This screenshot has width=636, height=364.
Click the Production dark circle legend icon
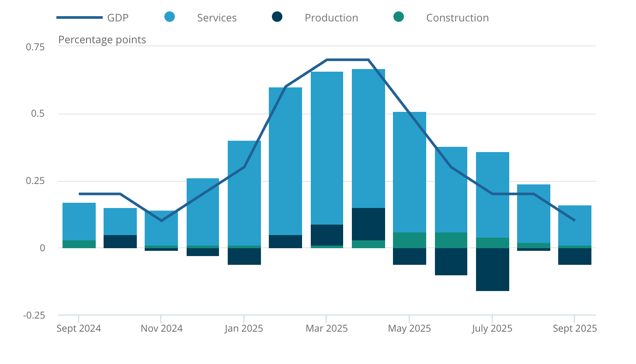tap(277, 17)
